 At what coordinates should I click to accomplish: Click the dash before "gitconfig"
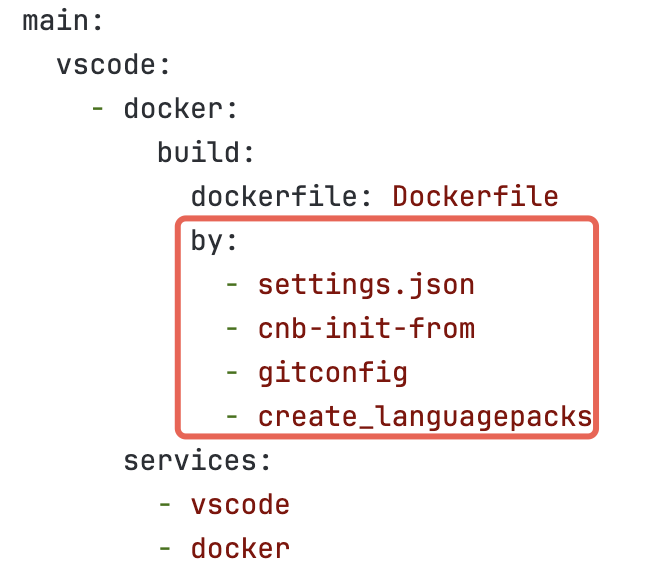[232, 373]
